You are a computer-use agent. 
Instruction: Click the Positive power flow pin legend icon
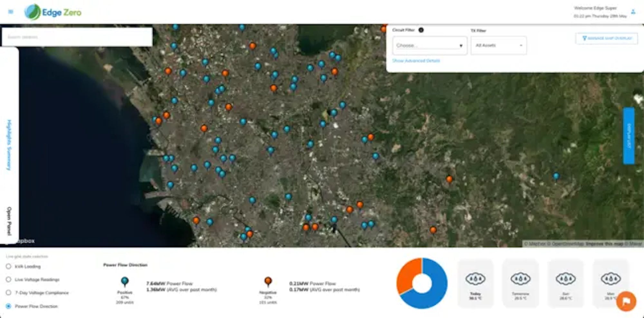[x=125, y=282]
